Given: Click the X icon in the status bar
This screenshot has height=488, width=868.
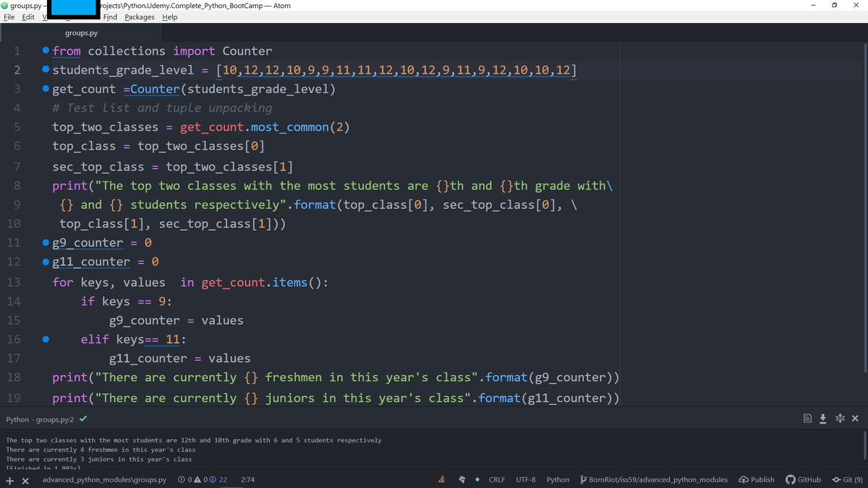Looking at the screenshot, I should coord(25,480).
